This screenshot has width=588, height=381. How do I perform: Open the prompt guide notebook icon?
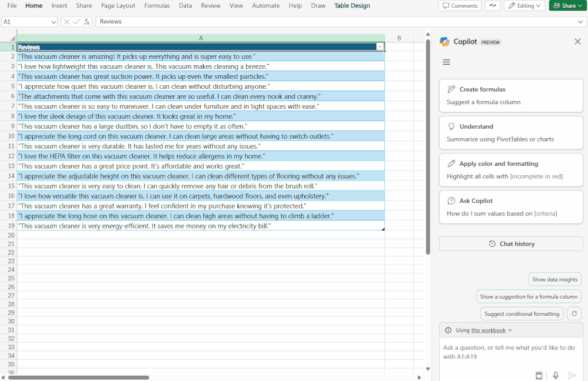tap(539, 375)
